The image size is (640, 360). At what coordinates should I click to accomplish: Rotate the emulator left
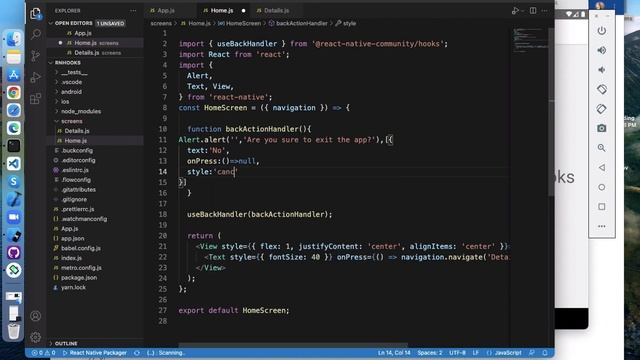[x=602, y=89]
